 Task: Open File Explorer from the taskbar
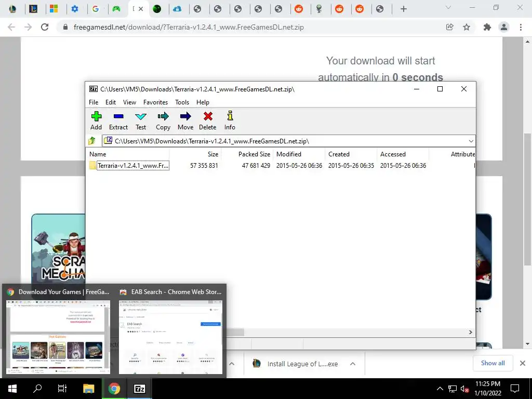click(x=88, y=389)
